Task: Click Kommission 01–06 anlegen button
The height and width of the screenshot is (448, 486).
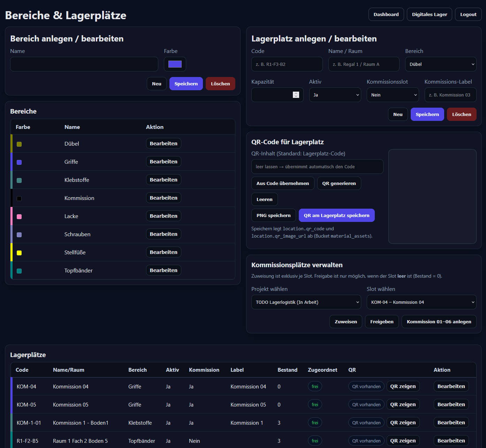Action: (x=439, y=322)
